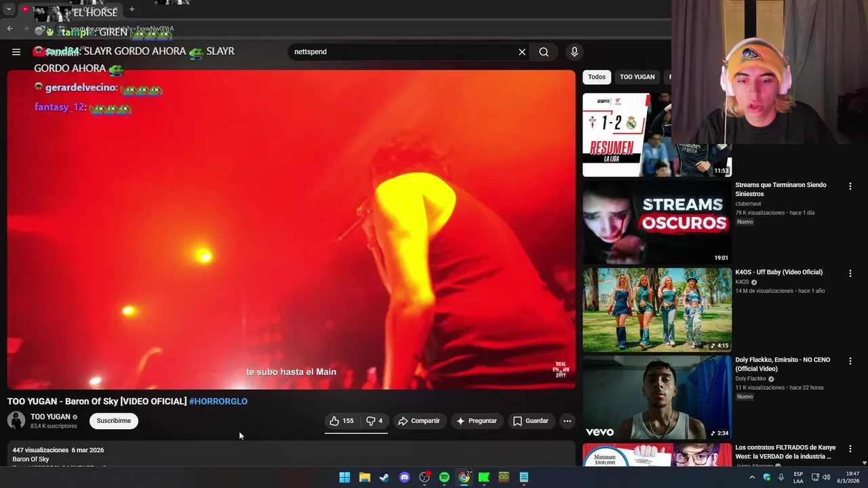Open Discord from the taskbar
Screen dimensions: 868x488
coord(404,477)
